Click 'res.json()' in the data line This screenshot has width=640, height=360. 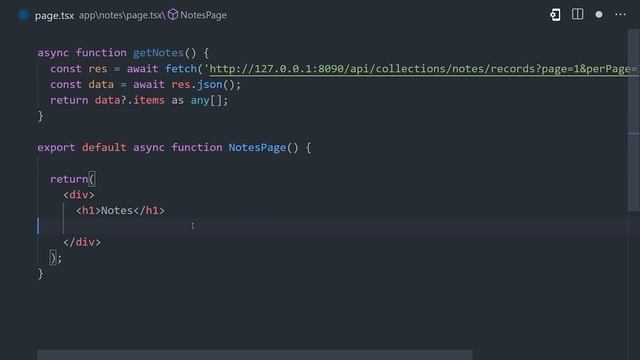(203, 84)
